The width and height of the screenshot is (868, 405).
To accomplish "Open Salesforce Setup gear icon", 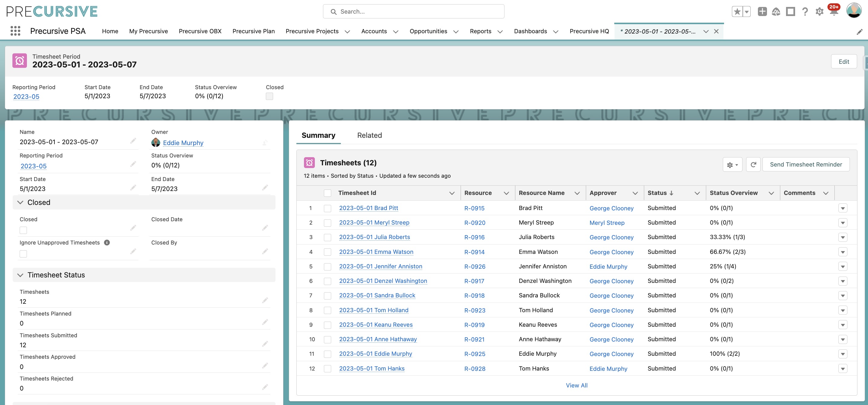I will [x=819, y=11].
